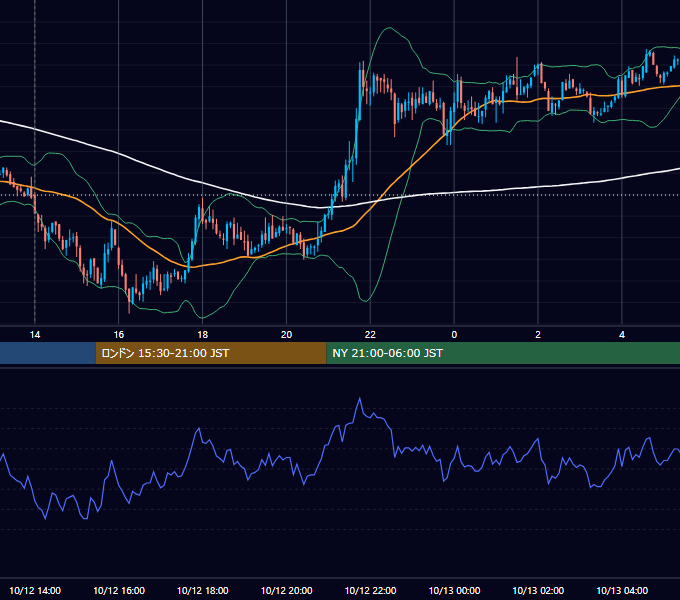This screenshot has height=600, width=680.
Task: Click the 16 hour label on price chart axis
Action: [118, 335]
